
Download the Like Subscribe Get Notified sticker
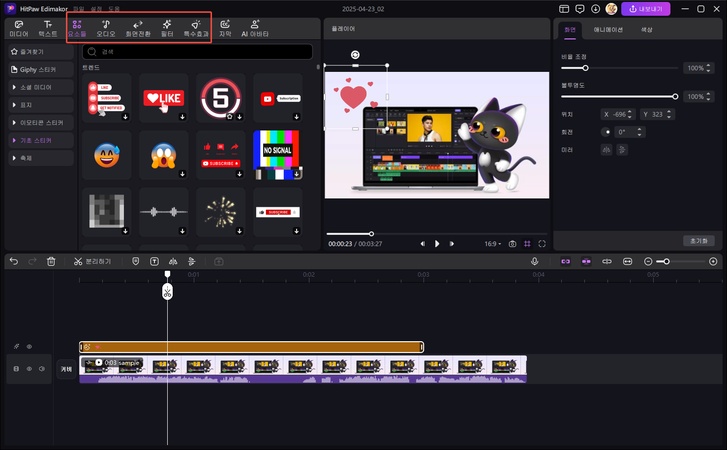(125, 117)
